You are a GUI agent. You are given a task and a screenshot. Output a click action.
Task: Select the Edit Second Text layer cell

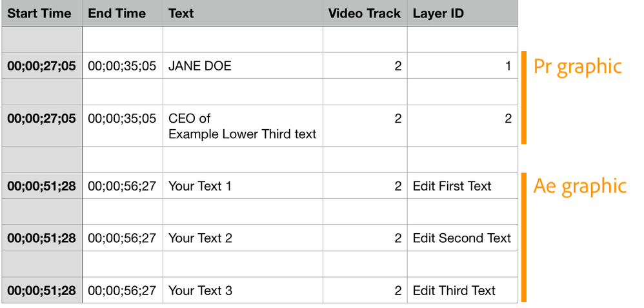[x=461, y=238]
